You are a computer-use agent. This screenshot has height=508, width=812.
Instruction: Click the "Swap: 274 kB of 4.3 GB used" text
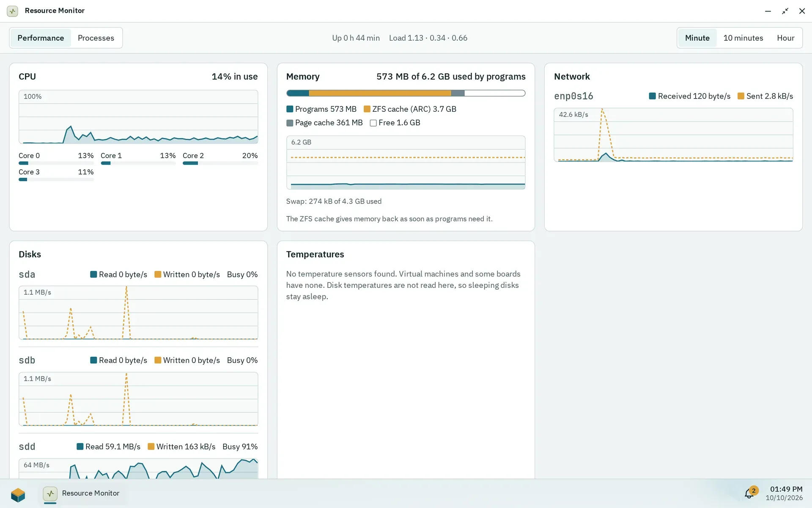click(x=334, y=202)
